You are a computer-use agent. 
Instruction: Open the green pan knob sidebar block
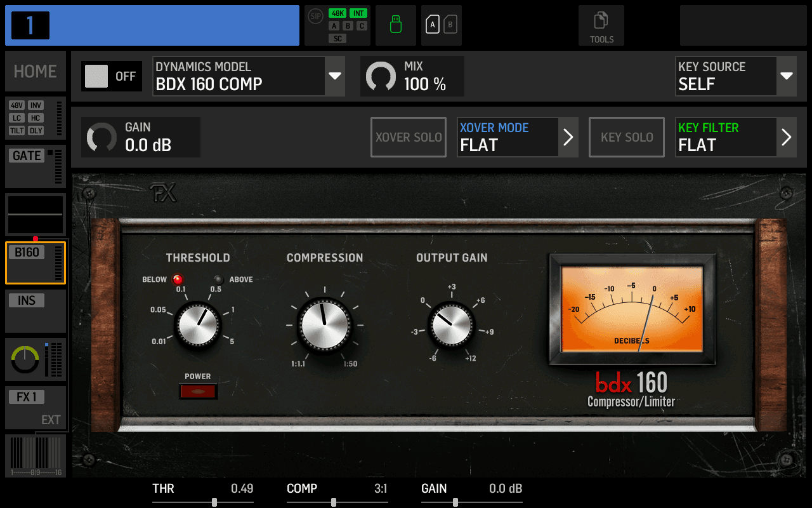click(36, 360)
